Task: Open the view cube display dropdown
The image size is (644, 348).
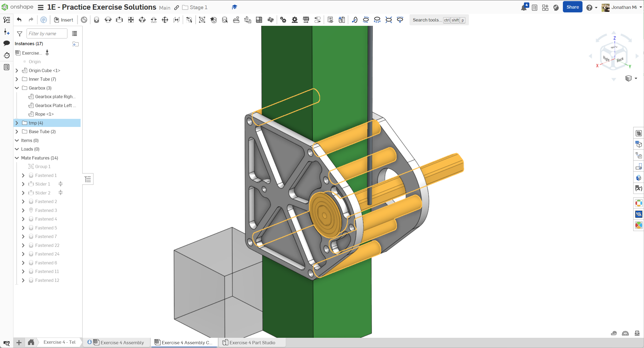Action: (636, 79)
